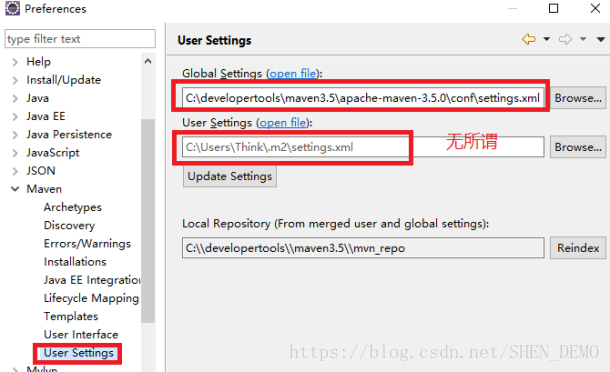Click the Update Settings button
This screenshot has width=610, height=372.
click(x=230, y=176)
